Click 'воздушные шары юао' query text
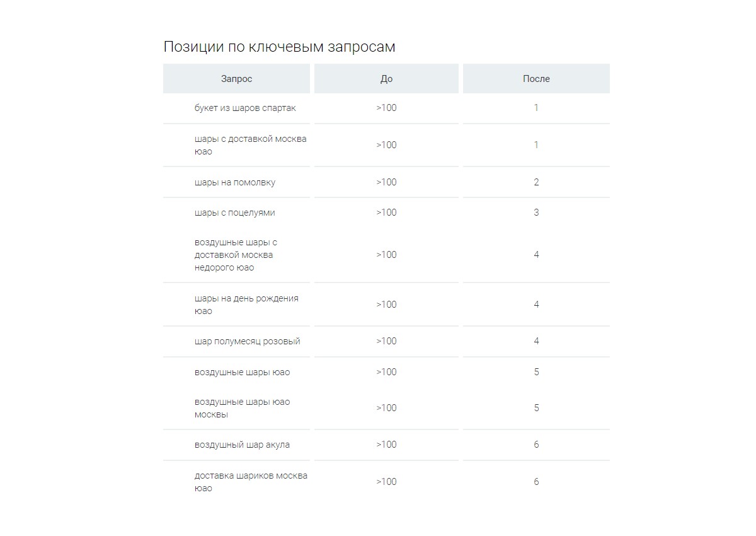 point(243,372)
